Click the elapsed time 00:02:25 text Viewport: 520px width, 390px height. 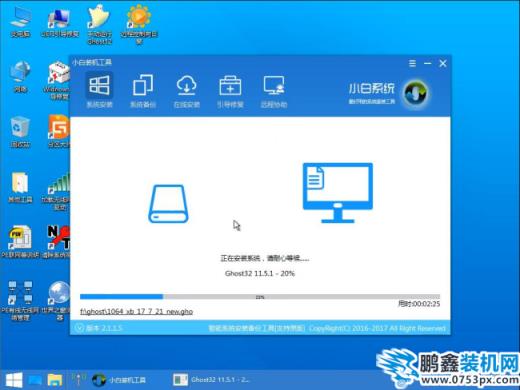pos(419,304)
